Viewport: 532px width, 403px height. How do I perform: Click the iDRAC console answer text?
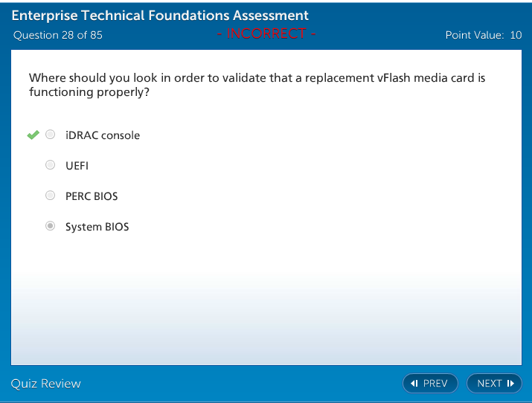pyautogui.click(x=103, y=135)
